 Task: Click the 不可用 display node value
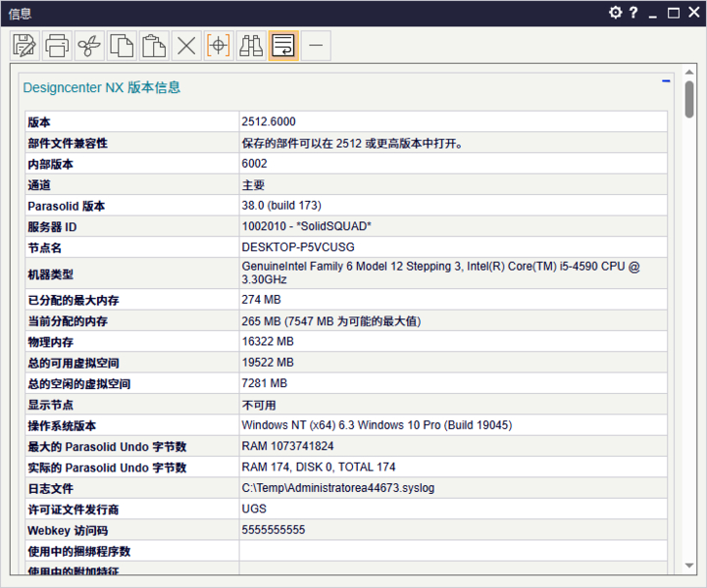pyautogui.click(x=259, y=405)
